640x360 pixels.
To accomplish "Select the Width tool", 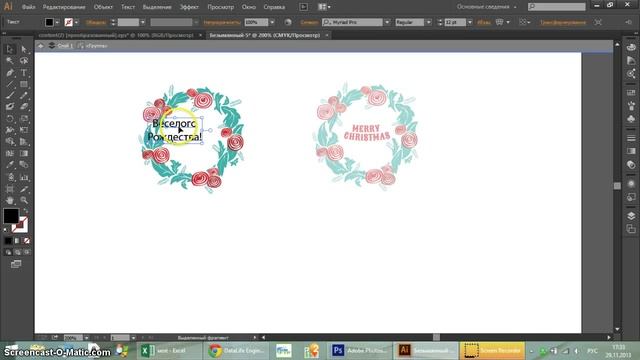I will (x=10, y=130).
